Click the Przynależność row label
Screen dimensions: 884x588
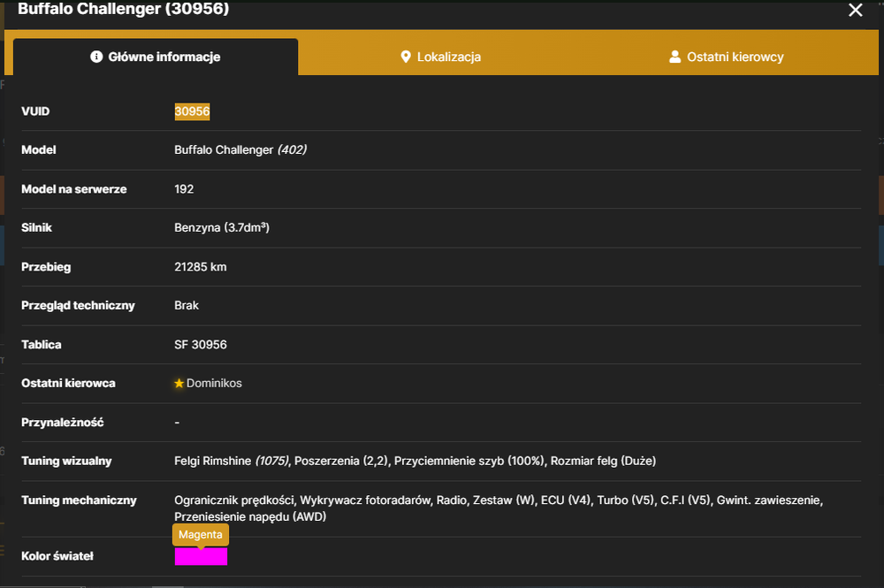coord(63,423)
